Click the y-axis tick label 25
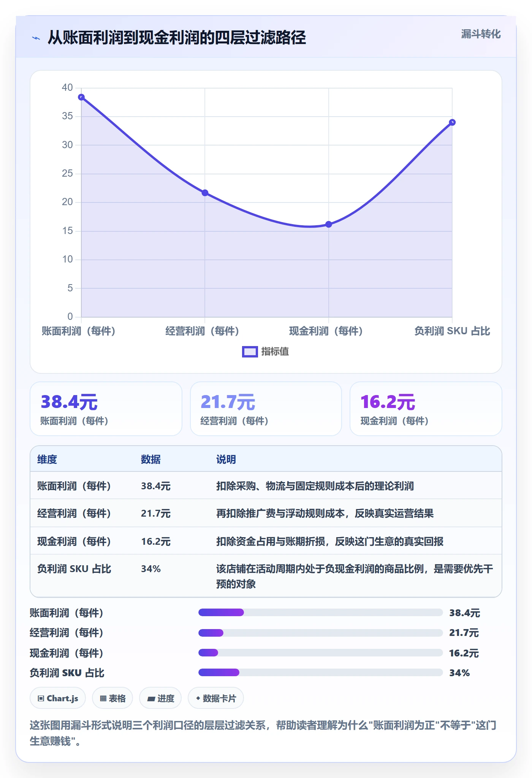The height and width of the screenshot is (778, 532). (x=67, y=174)
